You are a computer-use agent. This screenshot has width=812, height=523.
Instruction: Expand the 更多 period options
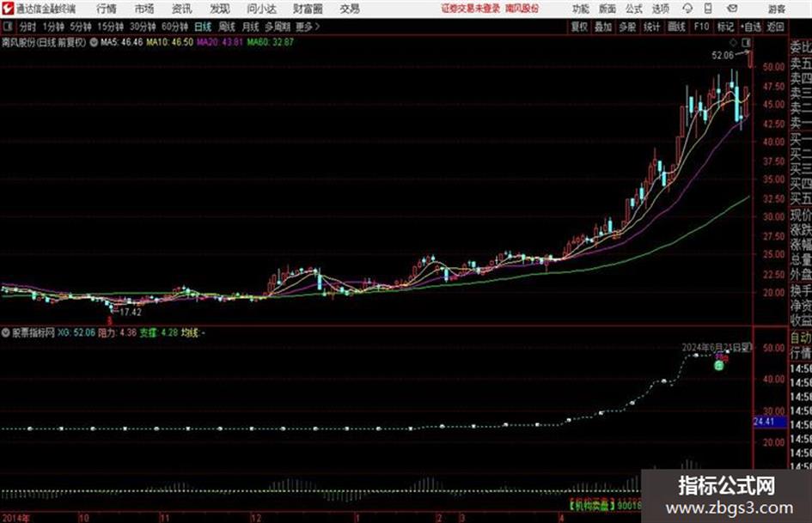(x=308, y=27)
